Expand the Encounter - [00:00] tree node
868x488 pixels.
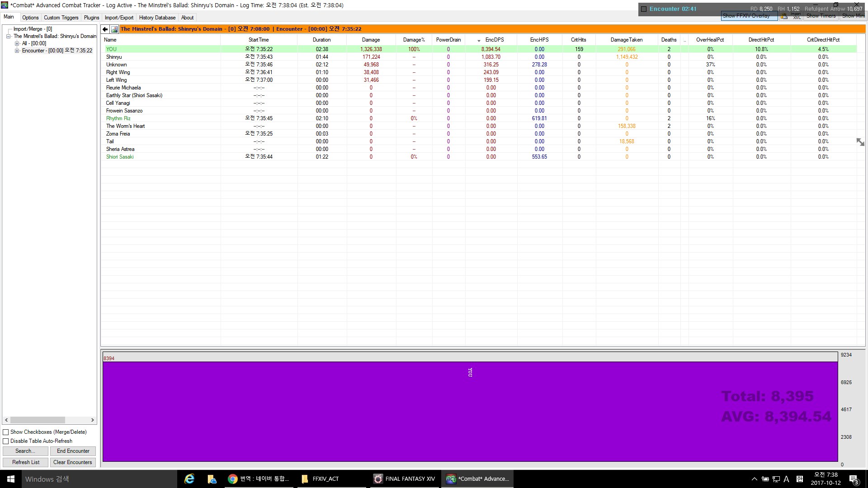(x=17, y=51)
